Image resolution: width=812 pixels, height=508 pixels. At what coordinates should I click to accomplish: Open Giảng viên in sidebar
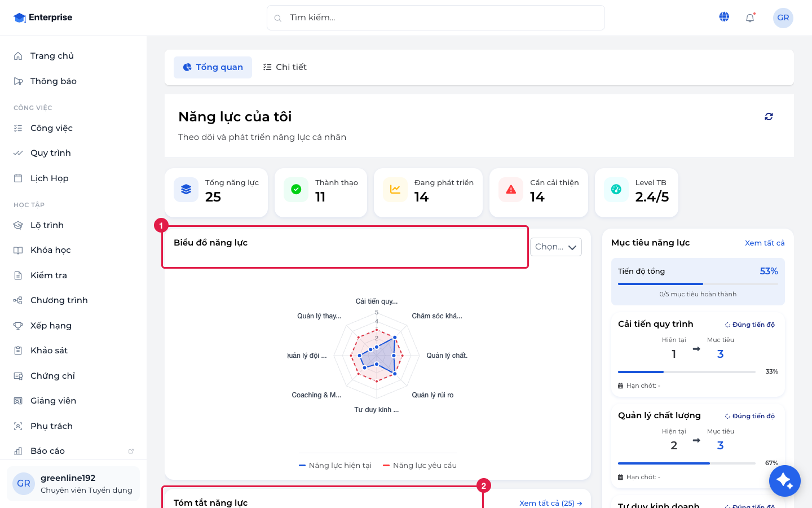pos(73,401)
